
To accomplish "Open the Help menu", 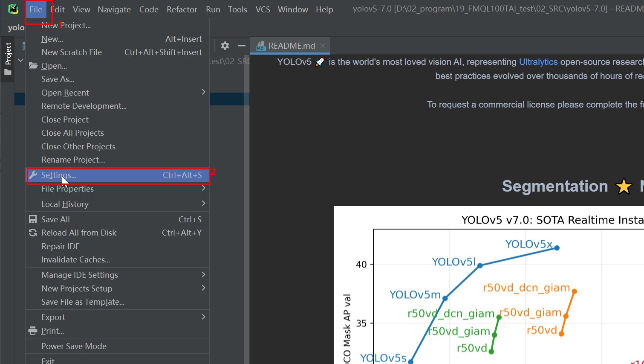I will 324,9.
